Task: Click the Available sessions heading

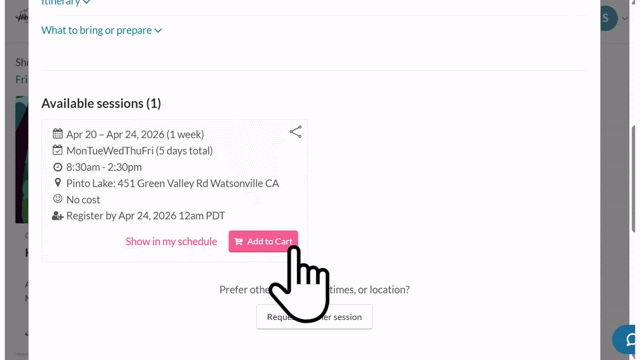Action: pos(101,103)
